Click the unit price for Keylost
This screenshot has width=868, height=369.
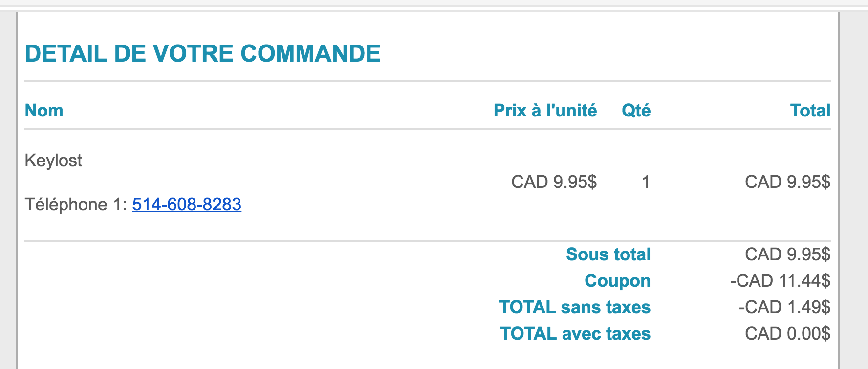554,182
